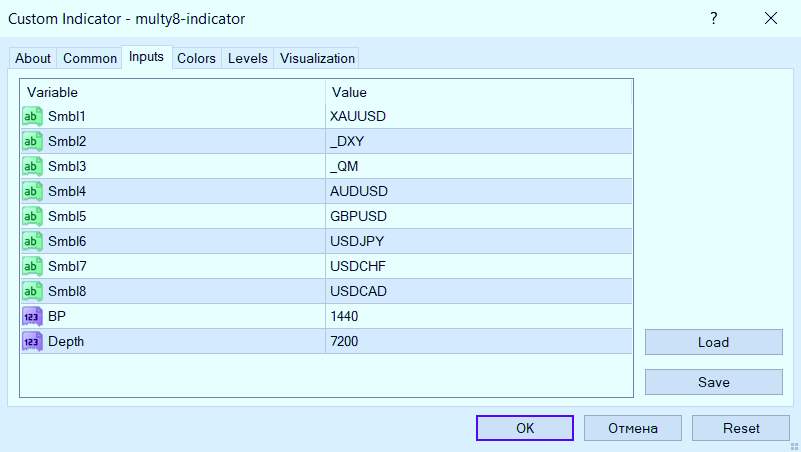Click the Value column header
The height and width of the screenshot is (452, 801).
point(478,92)
